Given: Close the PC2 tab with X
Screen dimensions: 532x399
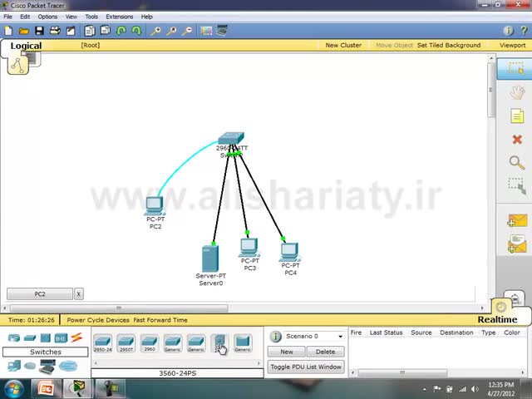Looking at the screenshot, I should coord(79,294).
